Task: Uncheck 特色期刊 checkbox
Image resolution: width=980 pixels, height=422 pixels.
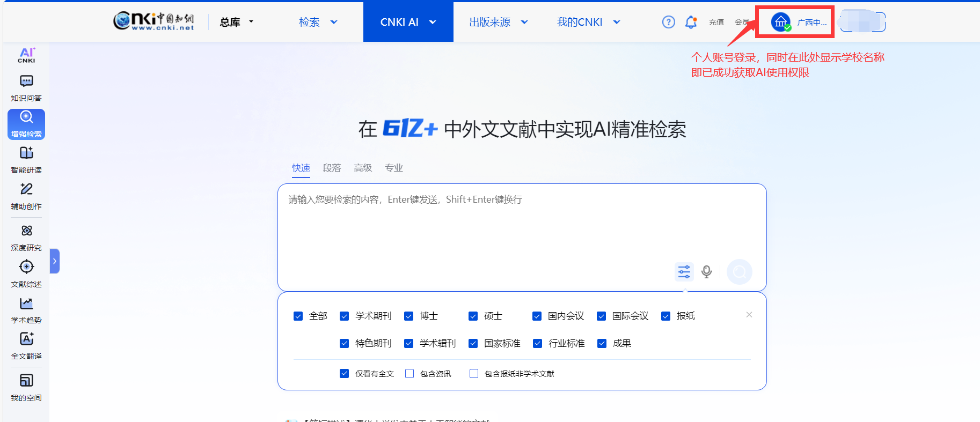Action: click(x=345, y=343)
